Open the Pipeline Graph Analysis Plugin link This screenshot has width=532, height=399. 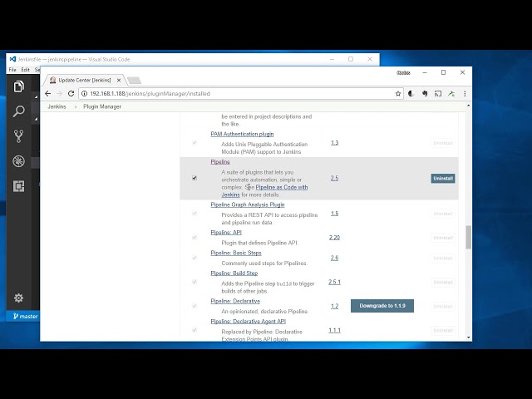coord(248,204)
